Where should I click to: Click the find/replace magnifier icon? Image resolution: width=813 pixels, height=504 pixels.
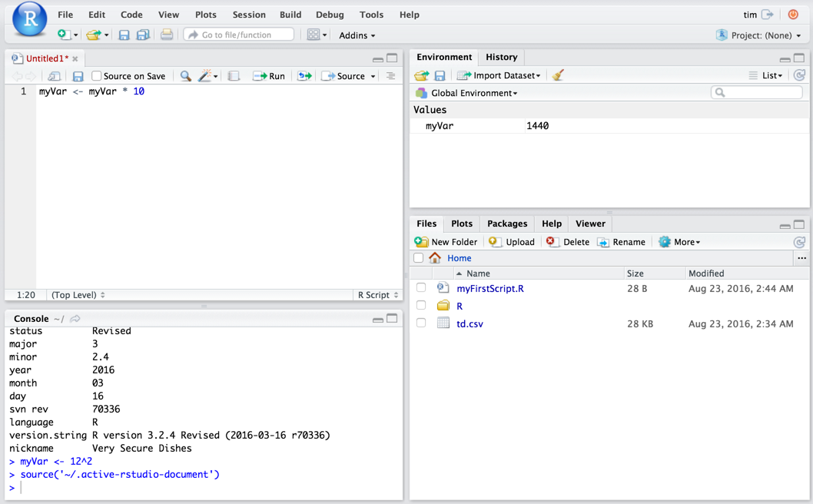185,76
